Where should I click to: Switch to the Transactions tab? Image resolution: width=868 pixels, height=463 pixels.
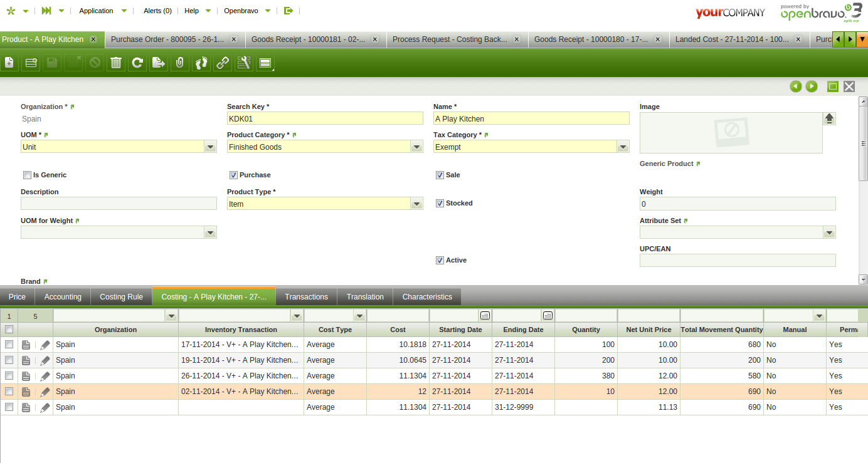[x=306, y=297]
